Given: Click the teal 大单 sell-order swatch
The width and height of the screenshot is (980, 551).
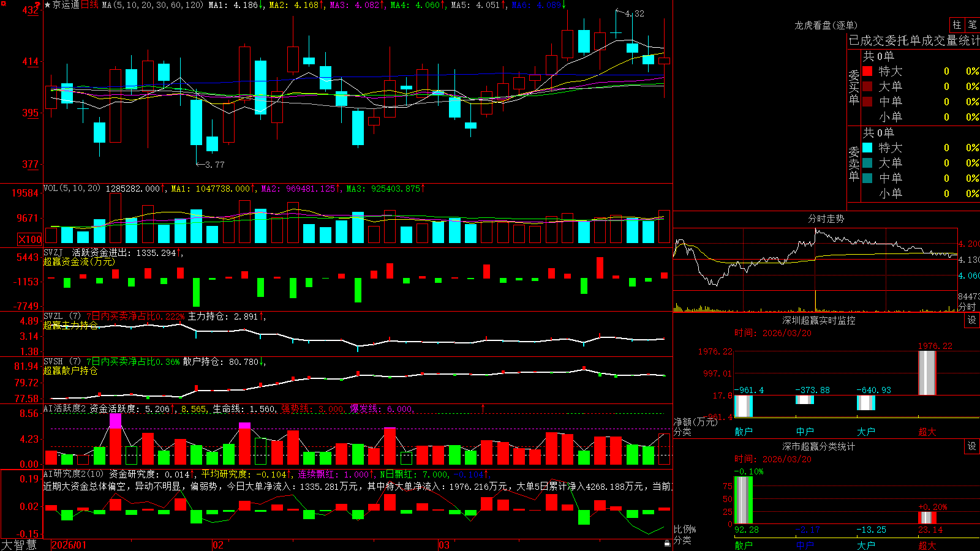Looking at the screenshot, I should coord(867,163).
